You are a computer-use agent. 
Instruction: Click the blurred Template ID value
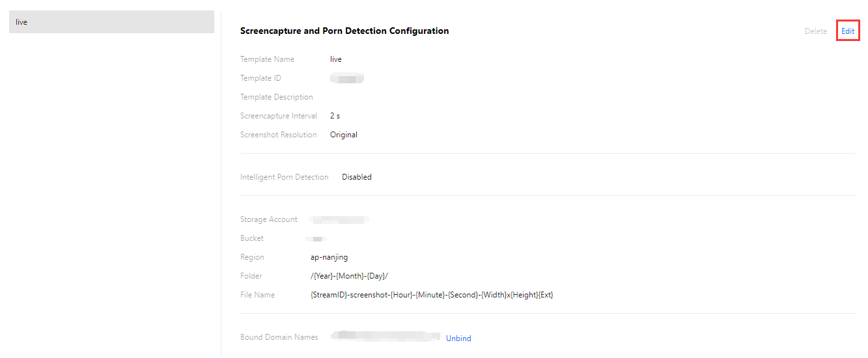pos(347,79)
